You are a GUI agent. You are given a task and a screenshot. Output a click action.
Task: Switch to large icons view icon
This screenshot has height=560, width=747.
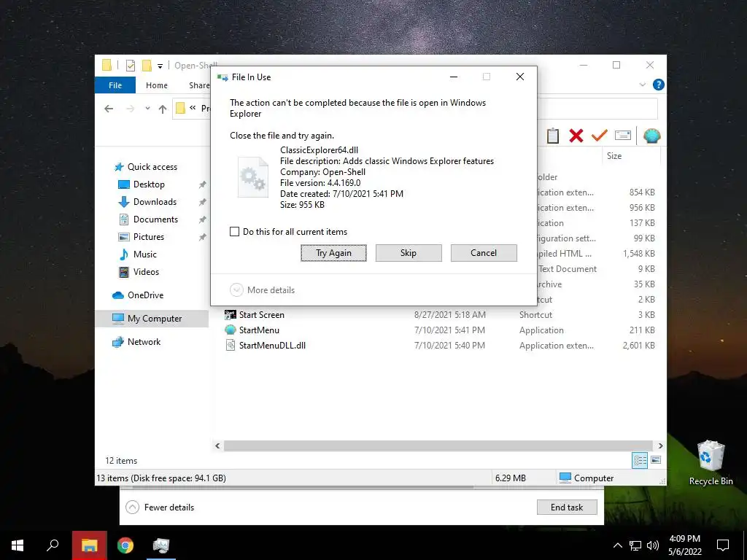click(656, 460)
